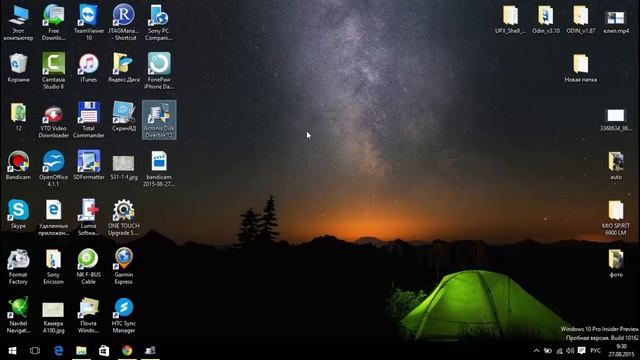The height and width of the screenshot is (360, 640).
Task: Select the Удаленные приложения Edge file
Action: click(x=53, y=218)
